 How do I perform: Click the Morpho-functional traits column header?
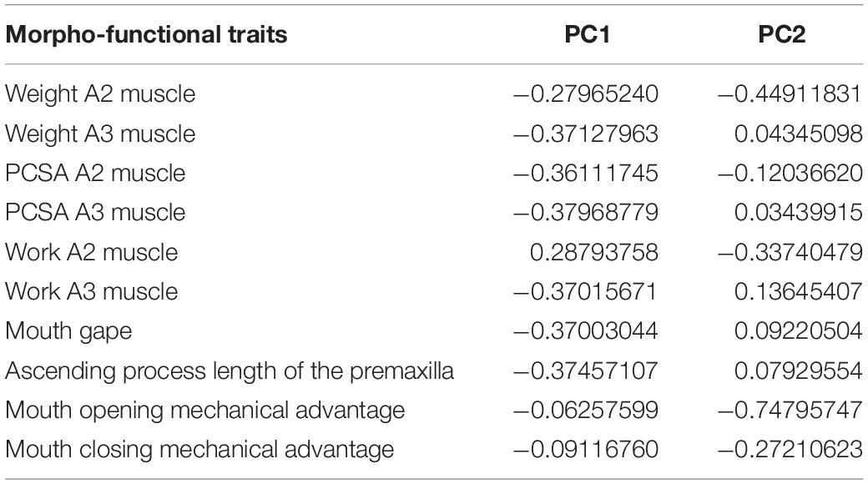tap(146, 35)
